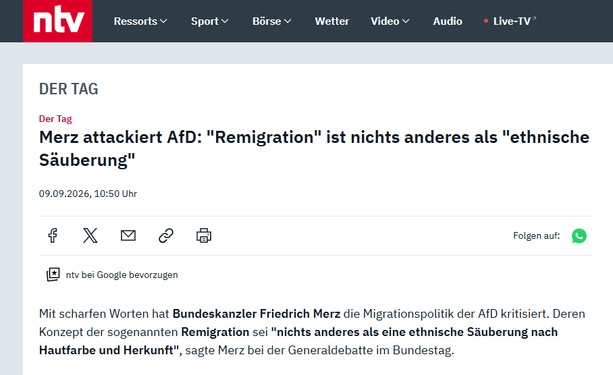This screenshot has width=613, height=375.
Task: Share article on Facebook
Action: click(x=53, y=236)
